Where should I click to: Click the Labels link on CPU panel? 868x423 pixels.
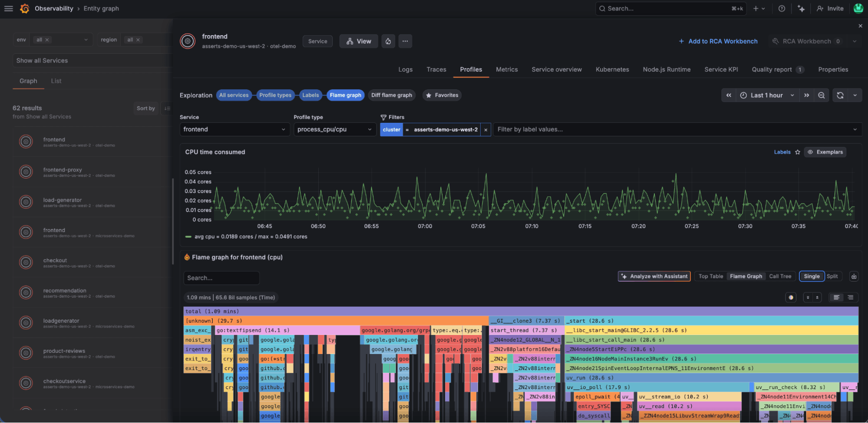(x=782, y=152)
